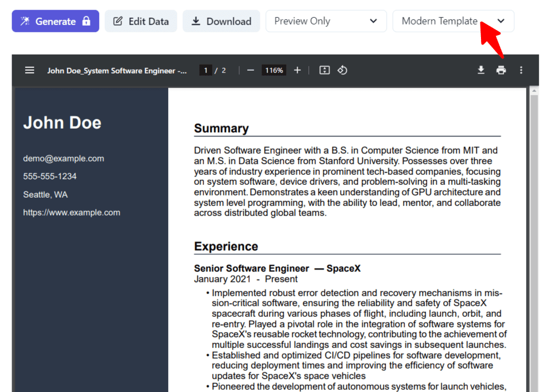Open the Modern Template dropdown

coord(453,21)
